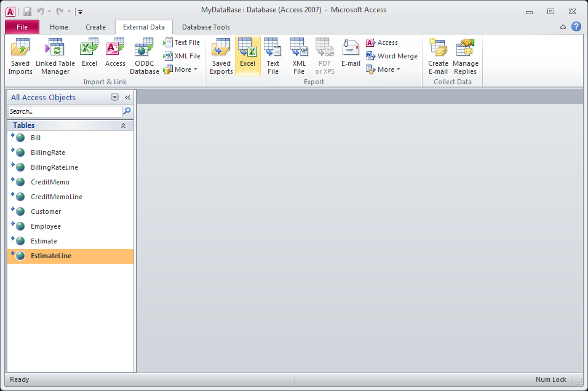Viewport: 588px width, 391px height.
Task: Start Word Merge export
Action: pyautogui.click(x=392, y=56)
